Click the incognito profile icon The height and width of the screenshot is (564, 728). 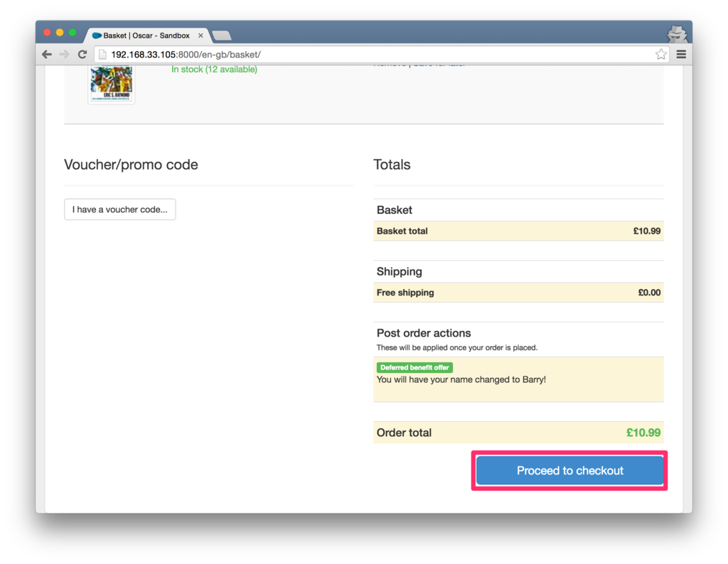click(x=678, y=34)
